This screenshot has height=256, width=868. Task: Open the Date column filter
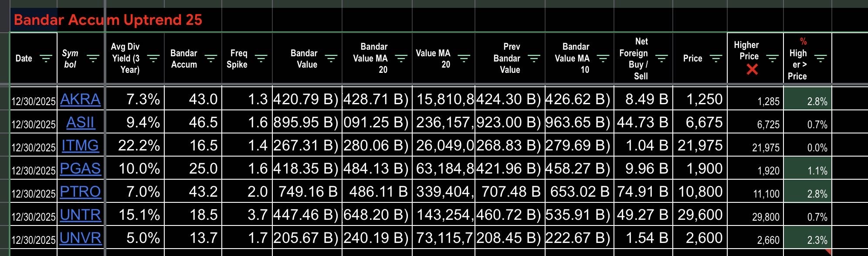(46, 58)
